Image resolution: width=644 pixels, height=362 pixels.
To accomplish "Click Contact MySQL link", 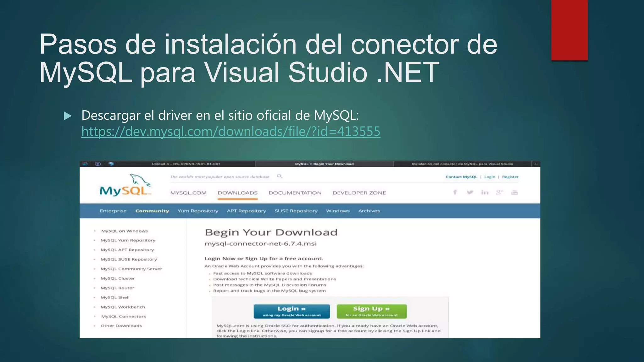I will [x=461, y=177].
